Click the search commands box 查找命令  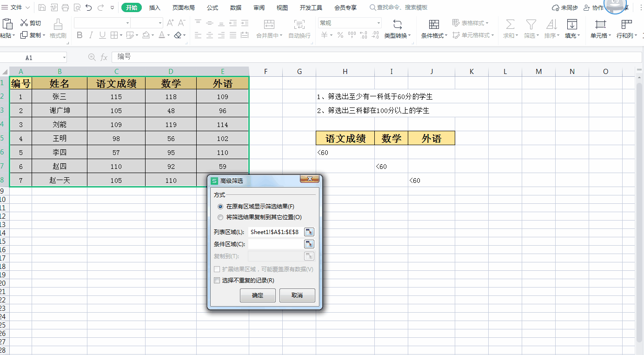398,7
